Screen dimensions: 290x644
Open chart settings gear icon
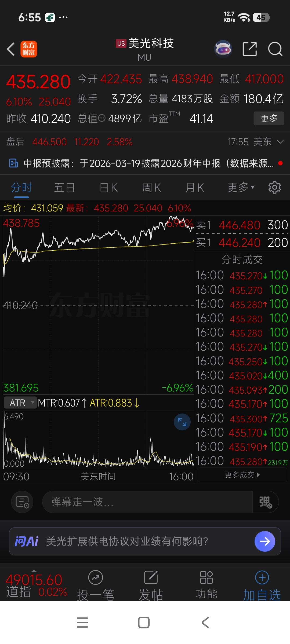pyautogui.click(x=274, y=187)
